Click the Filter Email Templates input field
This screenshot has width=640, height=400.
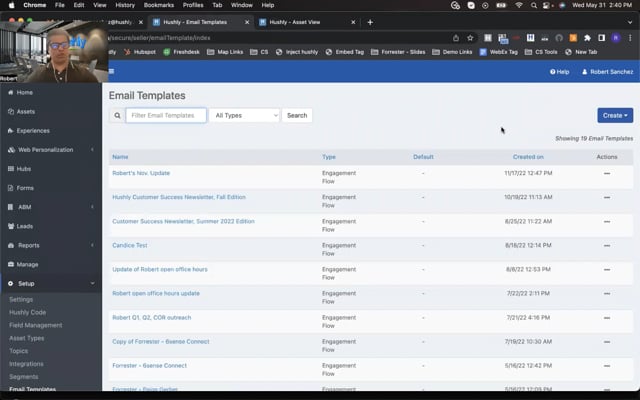[166, 116]
